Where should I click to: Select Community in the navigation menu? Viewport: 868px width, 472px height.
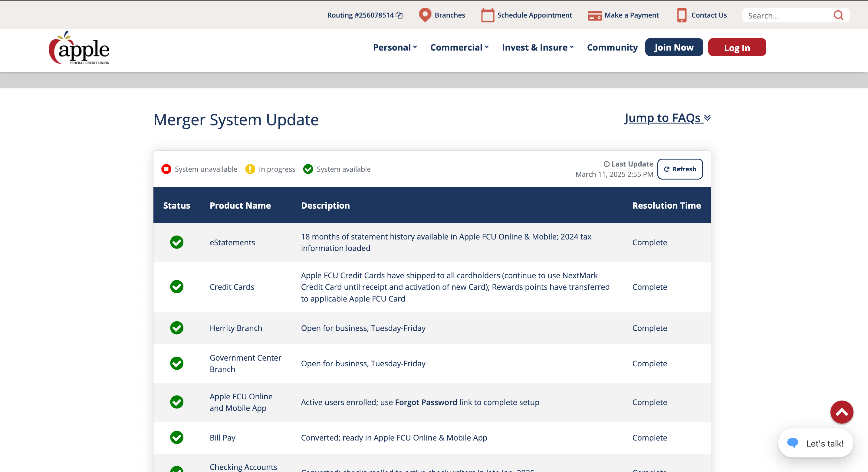point(612,47)
